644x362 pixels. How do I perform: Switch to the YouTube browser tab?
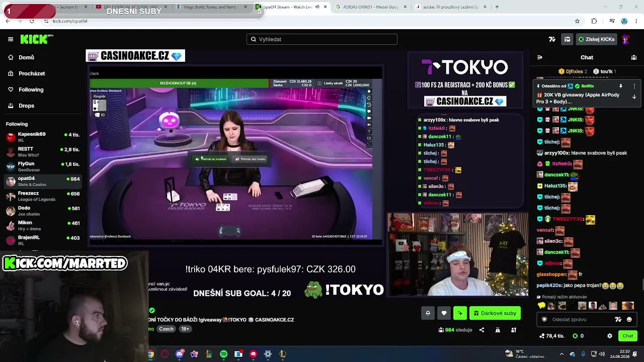[131, 7]
